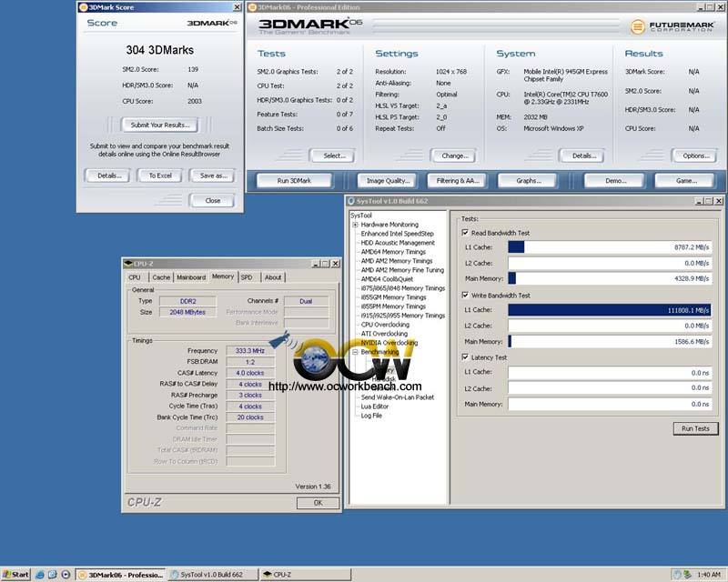Open the Windows Start menu
This screenshot has width=728, height=582.
tap(15, 575)
